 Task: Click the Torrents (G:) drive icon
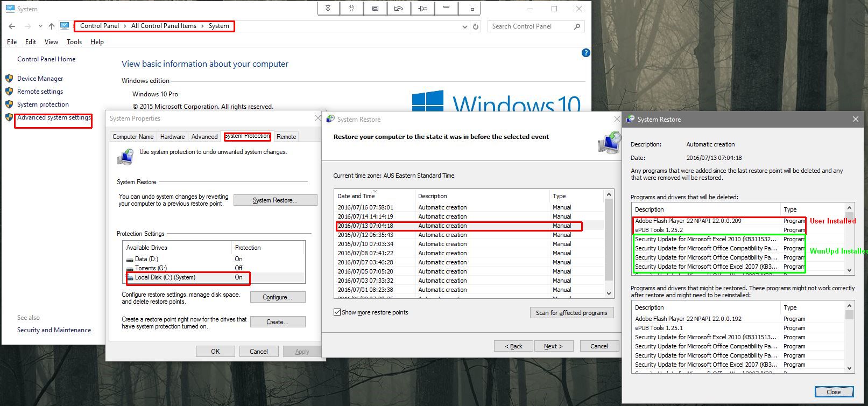pyautogui.click(x=130, y=268)
